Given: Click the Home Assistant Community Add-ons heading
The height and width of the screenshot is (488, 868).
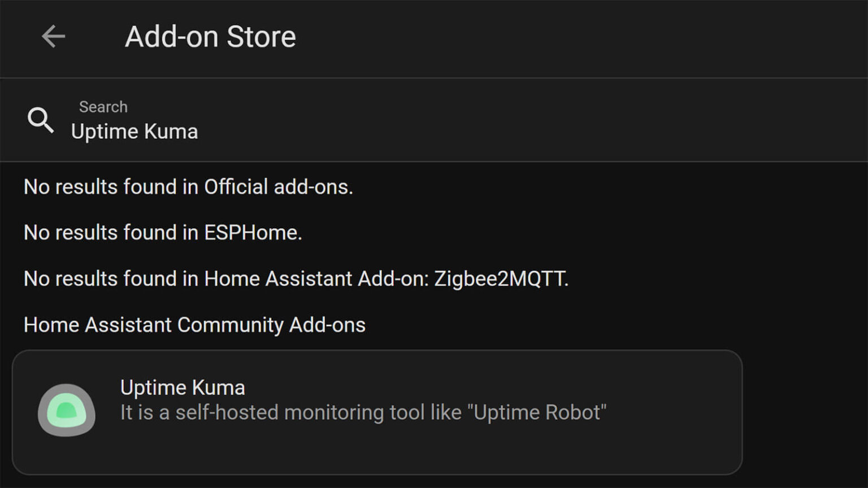Looking at the screenshot, I should 194,325.
